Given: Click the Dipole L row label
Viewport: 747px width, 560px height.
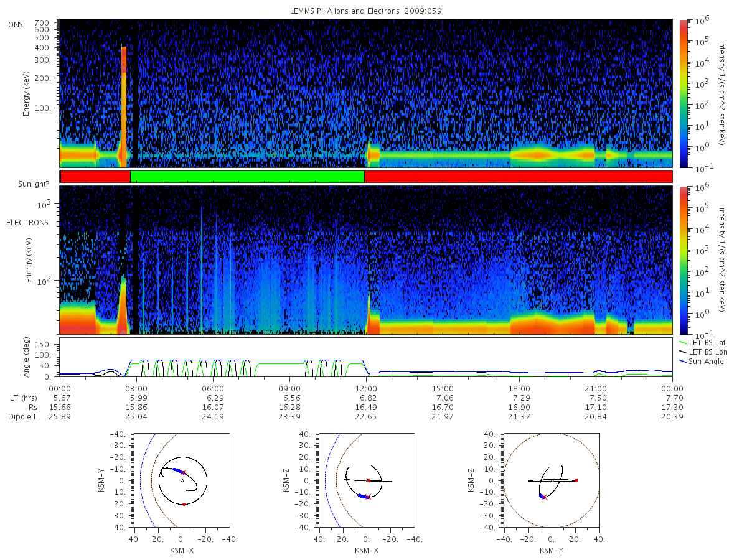Looking at the screenshot, I should [22, 416].
